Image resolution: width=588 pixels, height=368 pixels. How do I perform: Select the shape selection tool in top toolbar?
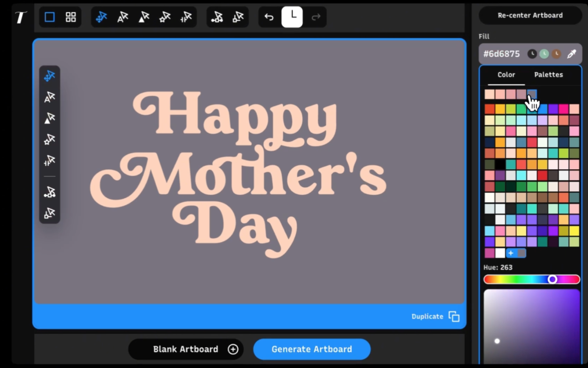pos(144,17)
